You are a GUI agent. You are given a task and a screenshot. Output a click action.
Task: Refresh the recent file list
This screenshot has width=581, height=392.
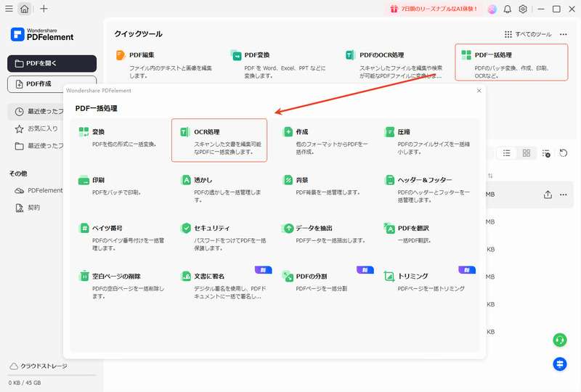pos(564,153)
